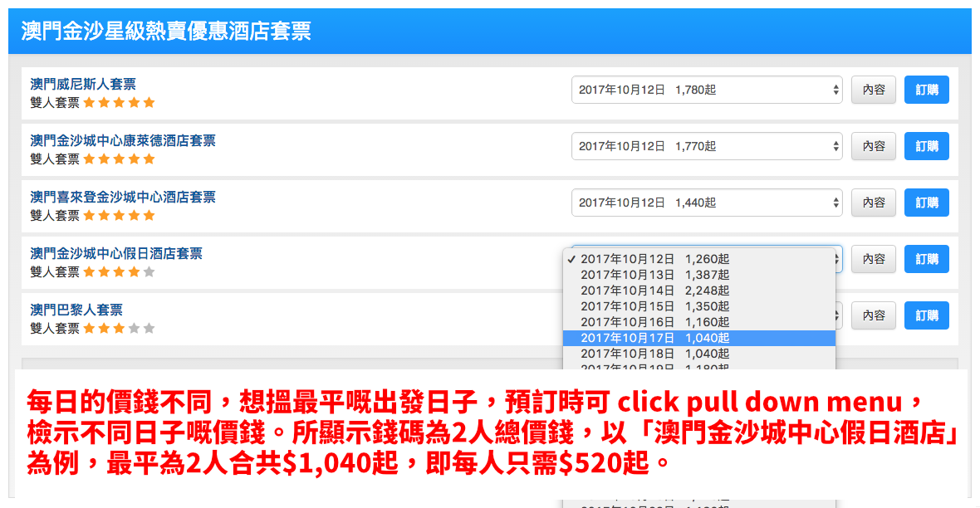Click 訂購 button for 澳門巴黎人套票

tap(927, 315)
